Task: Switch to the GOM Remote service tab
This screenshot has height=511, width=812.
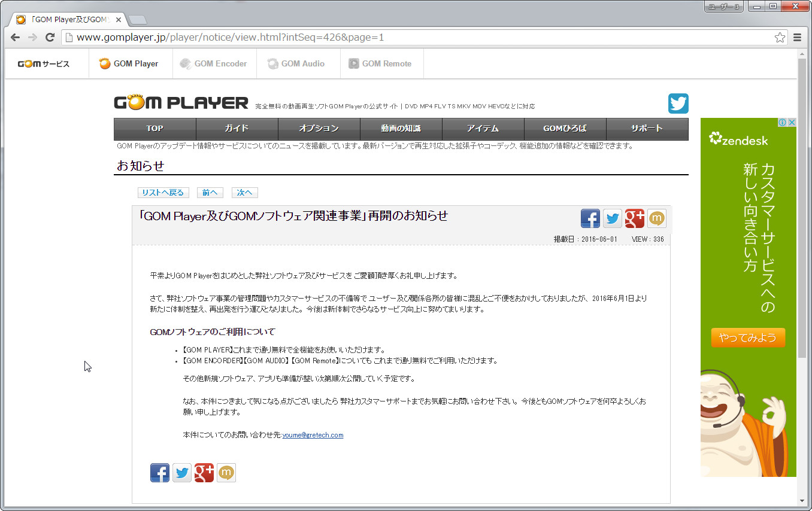Action: coord(381,63)
